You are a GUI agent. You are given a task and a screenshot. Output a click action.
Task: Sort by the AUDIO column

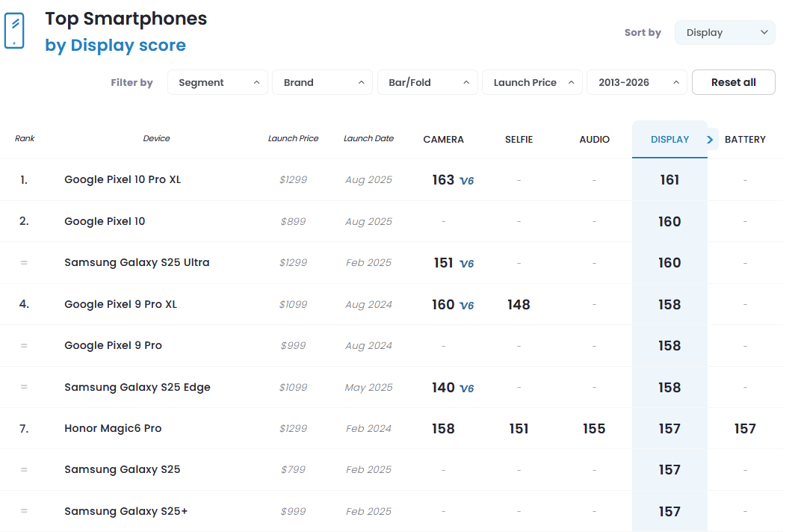(x=594, y=140)
